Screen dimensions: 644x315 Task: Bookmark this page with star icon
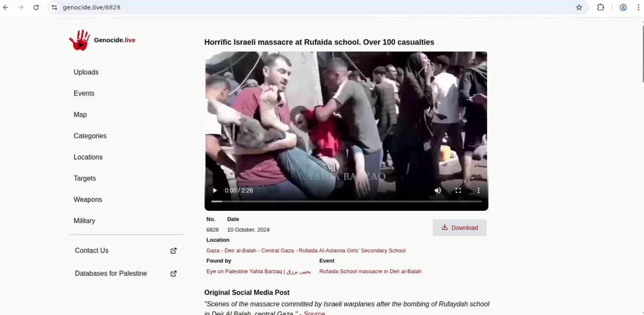(579, 8)
